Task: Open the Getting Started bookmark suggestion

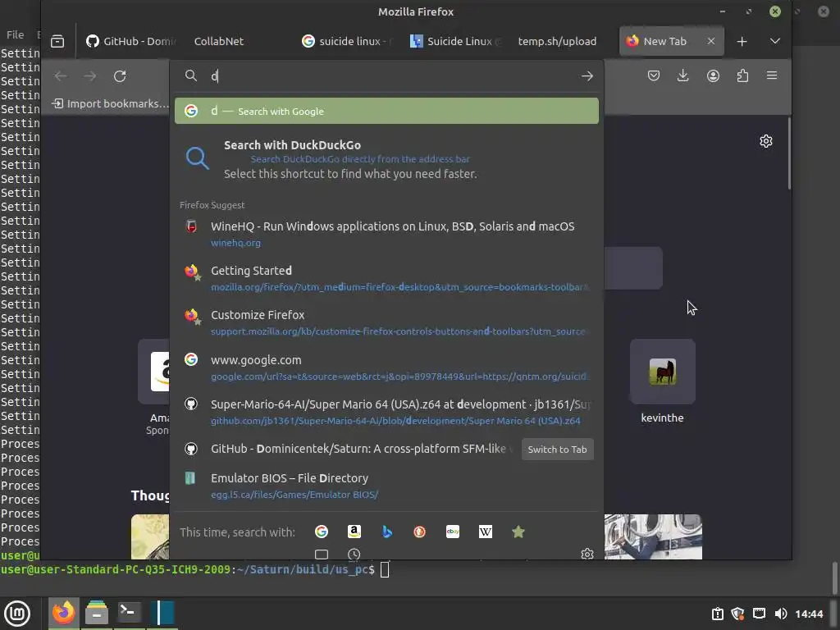Action: [387, 278]
